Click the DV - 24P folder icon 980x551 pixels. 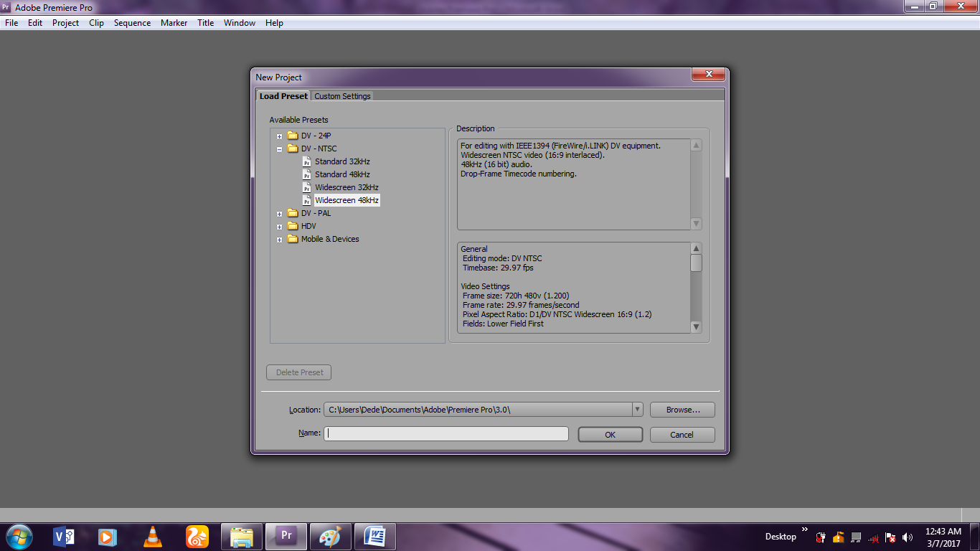292,136
